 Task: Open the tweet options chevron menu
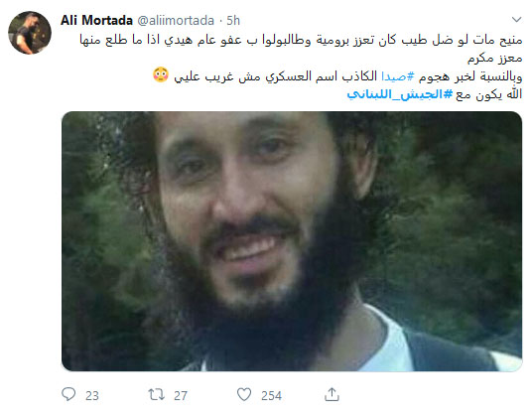pos(516,19)
